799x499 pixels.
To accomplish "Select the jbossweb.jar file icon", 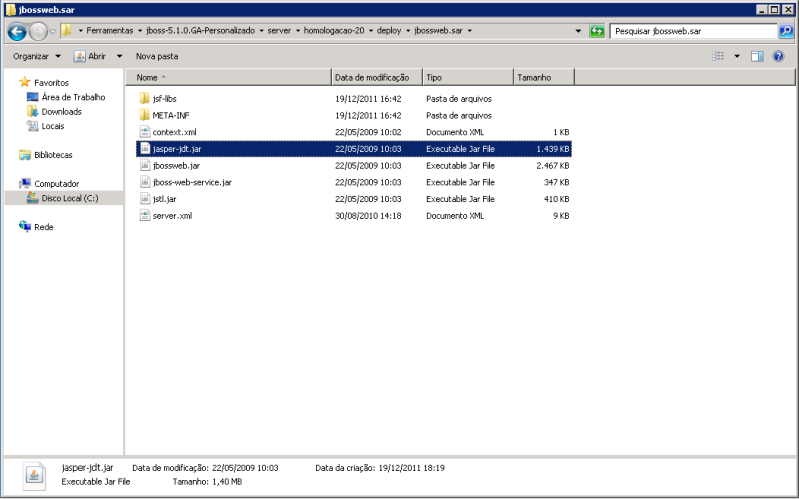I will point(144,165).
